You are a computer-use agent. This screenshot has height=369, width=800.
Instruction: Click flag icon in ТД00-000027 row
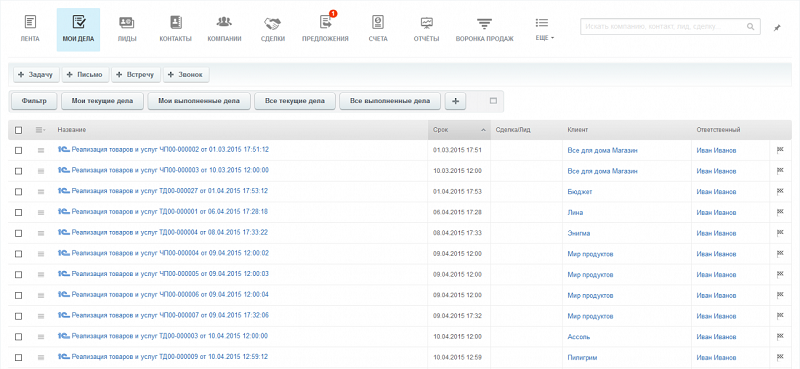point(780,191)
